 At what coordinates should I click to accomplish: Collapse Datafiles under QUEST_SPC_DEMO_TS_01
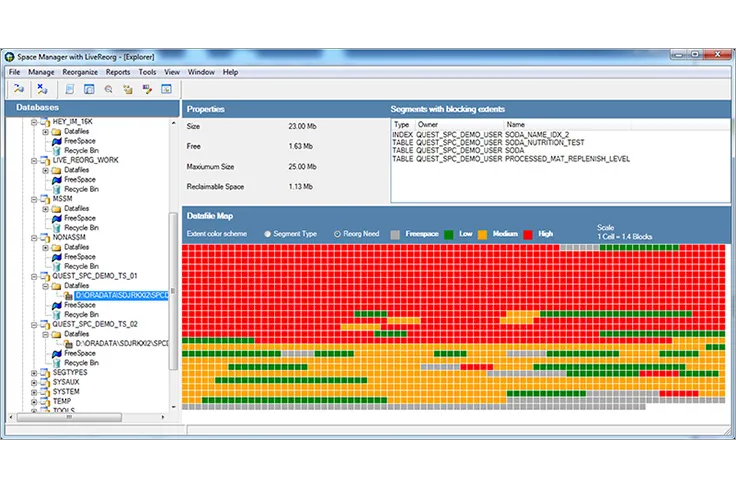pyautogui.click(x=46, y=286)
